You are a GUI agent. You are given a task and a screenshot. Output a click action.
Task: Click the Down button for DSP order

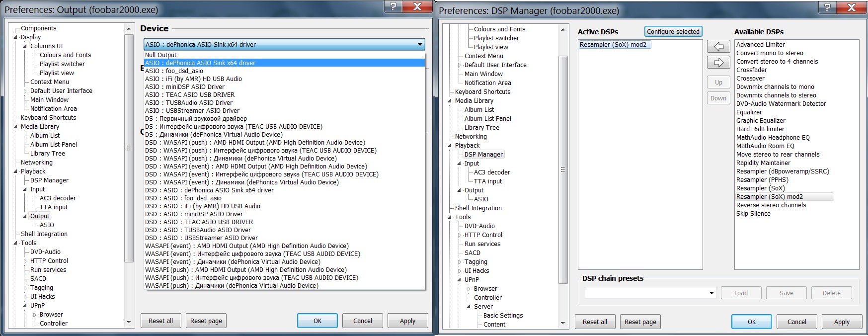click(x=718, y=98)
